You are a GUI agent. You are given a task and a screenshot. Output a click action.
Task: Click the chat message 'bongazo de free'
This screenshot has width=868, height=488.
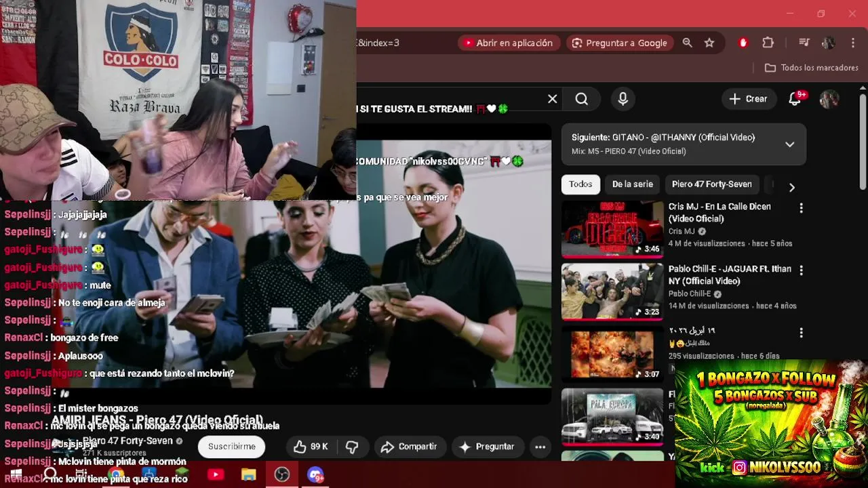point(84,338)
